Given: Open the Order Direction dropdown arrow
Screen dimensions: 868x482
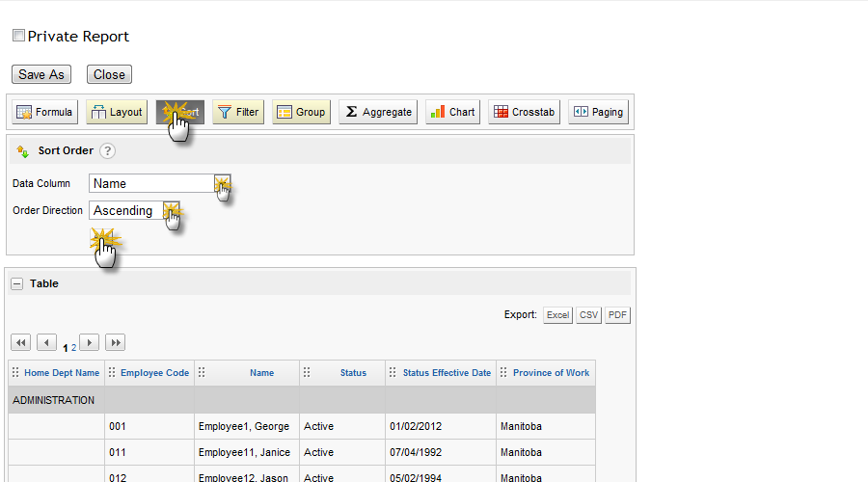Looking at the screenshot, I should click(x=171, y=210).
